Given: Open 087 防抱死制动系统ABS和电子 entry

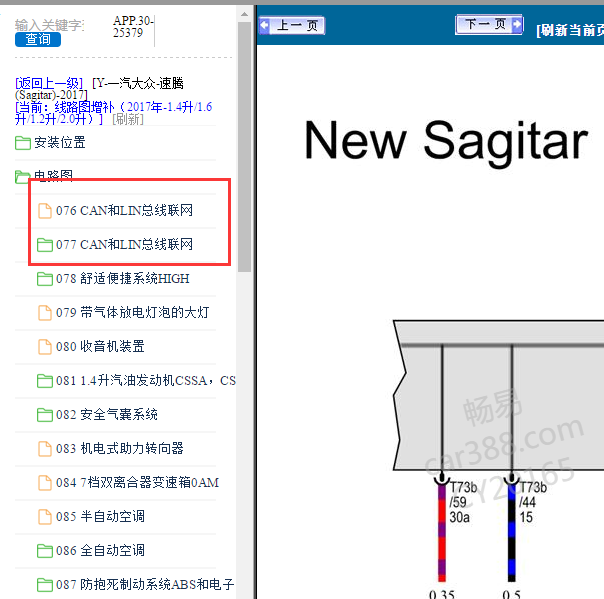Looking at the screenshot, I should tap(145, 584).
